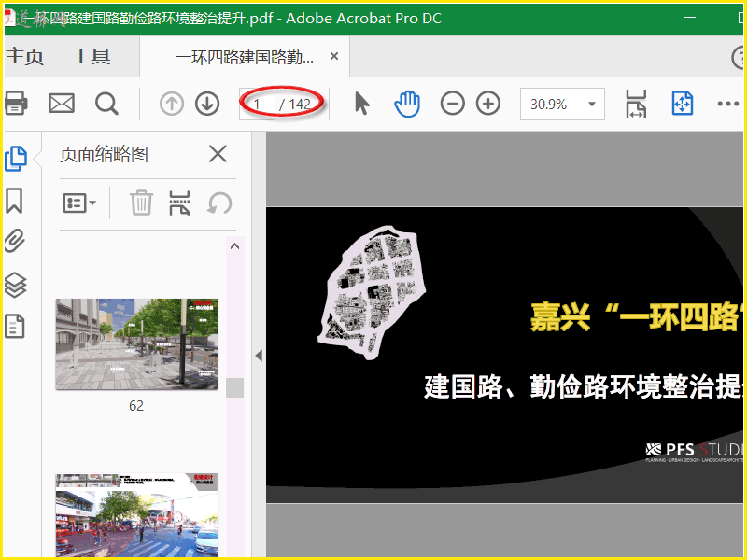This screenshot has width=747, height=560.
Task: Toggle fit-width scrolling mode icon
Action: 636,104
